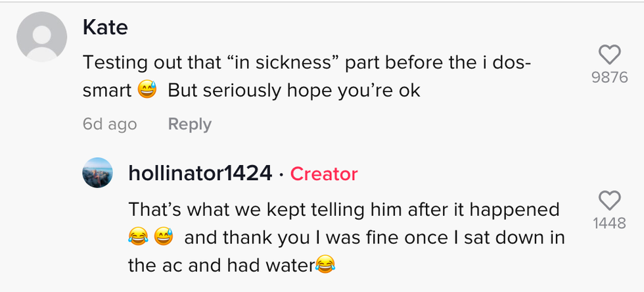Click the first laughing emoji in creator's reply
This screenshot has width=644, height=292.
click(x=139, y=237)
